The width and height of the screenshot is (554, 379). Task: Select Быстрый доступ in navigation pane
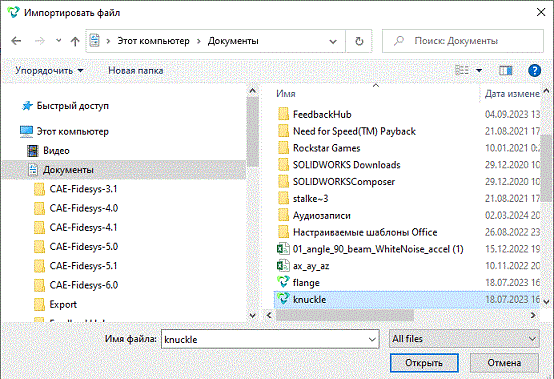[72, 106]
